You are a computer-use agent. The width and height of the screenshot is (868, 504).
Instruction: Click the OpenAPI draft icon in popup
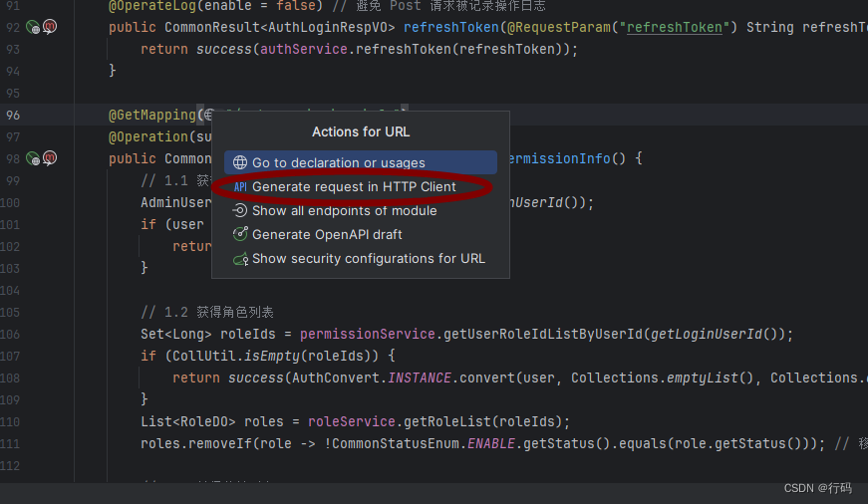pos(240,234)
